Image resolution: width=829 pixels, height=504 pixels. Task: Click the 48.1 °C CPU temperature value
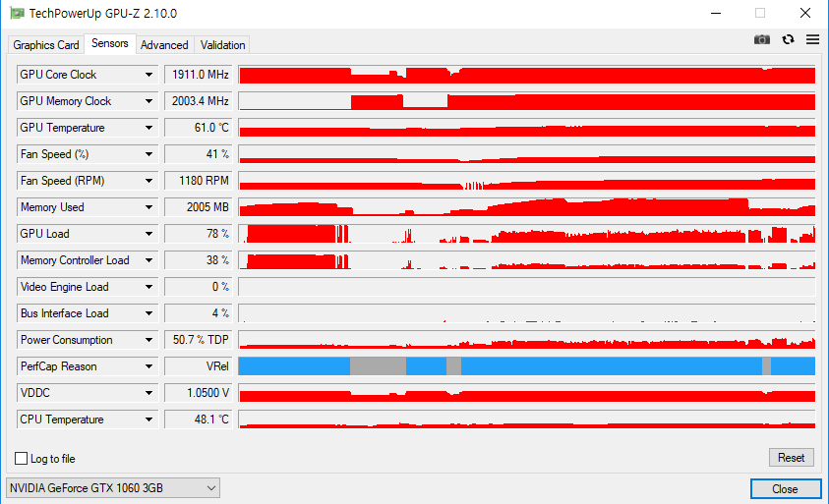199,420
